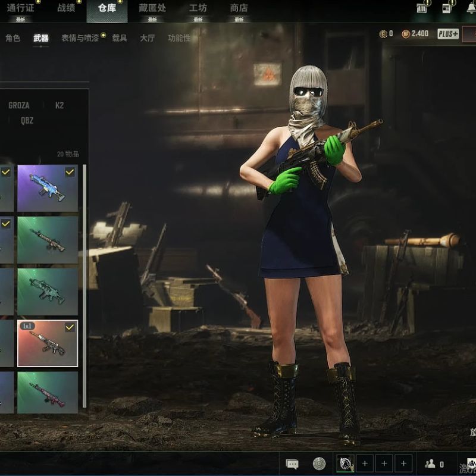Screen dimensions: 476x476
Task: Click the BP currency coin icon
Action: tap(406, 34)
